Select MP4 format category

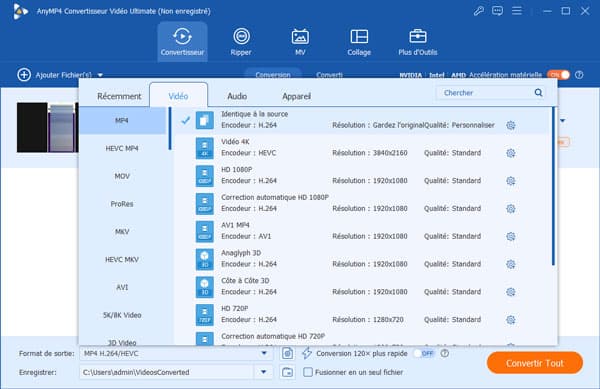click(122, 120)
